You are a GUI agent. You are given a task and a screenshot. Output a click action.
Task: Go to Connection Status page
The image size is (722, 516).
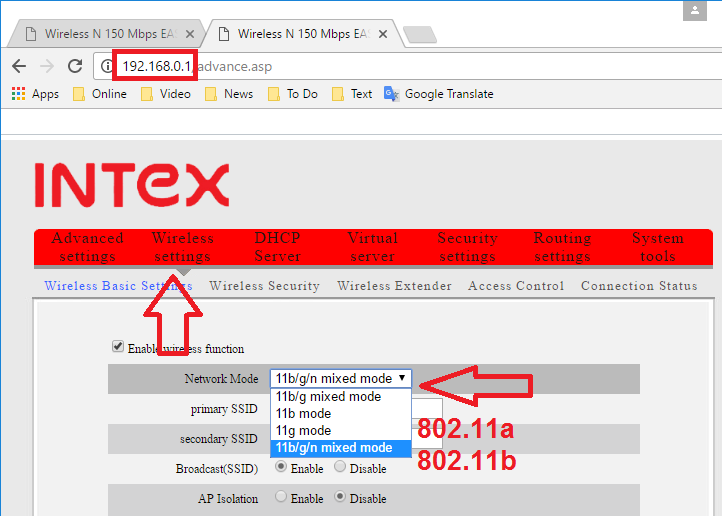pyautogui.click(x=639, y=286)
